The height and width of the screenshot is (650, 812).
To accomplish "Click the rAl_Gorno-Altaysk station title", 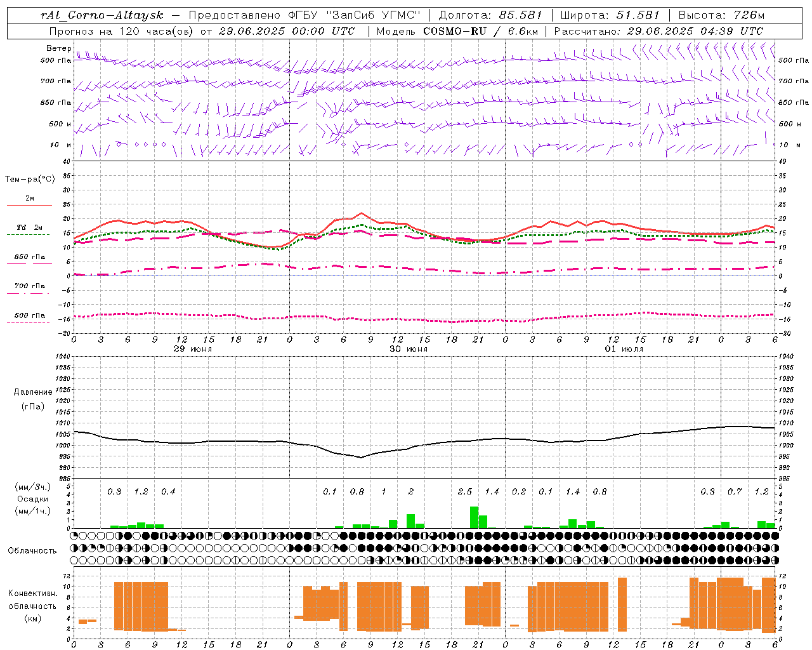I will click(x=101, y=15).
